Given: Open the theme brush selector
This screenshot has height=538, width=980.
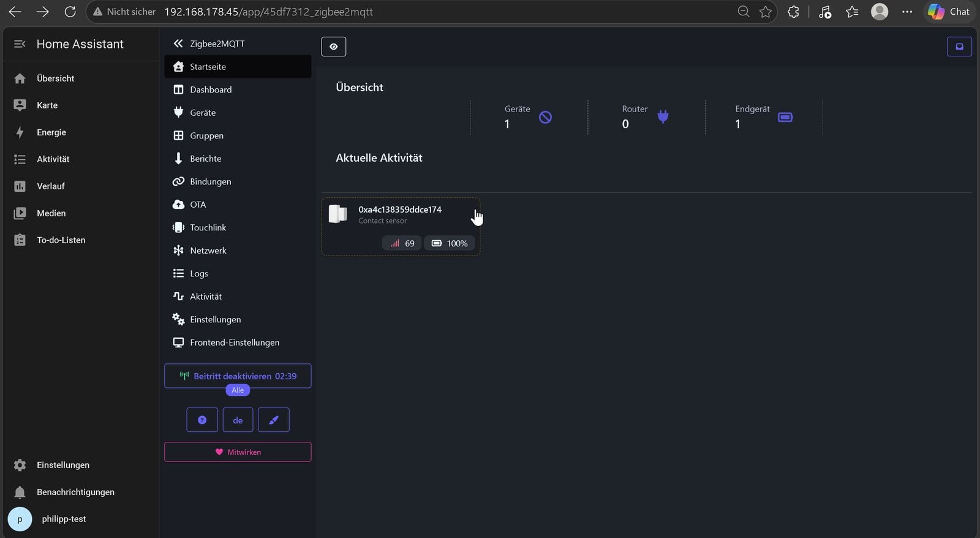Looking at the screenshot, I should [274, 420].
